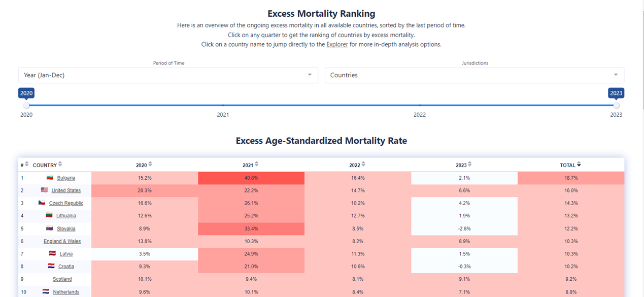Click the 2020 start slider handle

26,106
